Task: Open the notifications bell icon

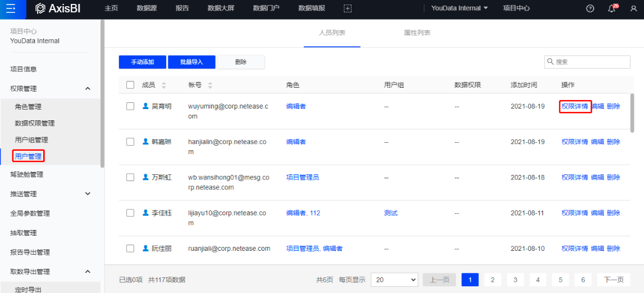Action: (x=612, y=8)
